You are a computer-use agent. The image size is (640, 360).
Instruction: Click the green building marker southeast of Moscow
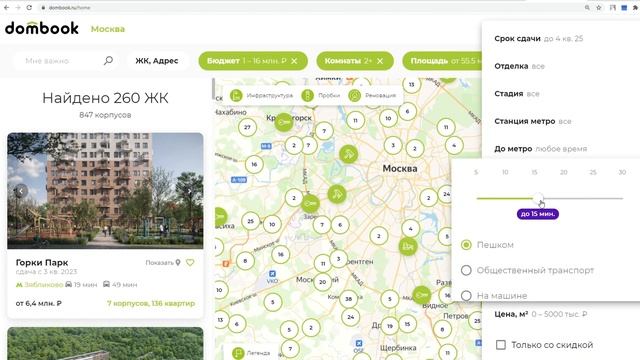tap(408, 246)
